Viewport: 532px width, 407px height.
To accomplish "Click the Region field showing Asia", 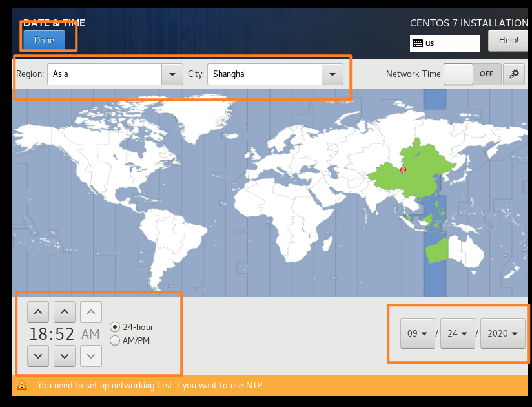I will [x=105, y=74].
